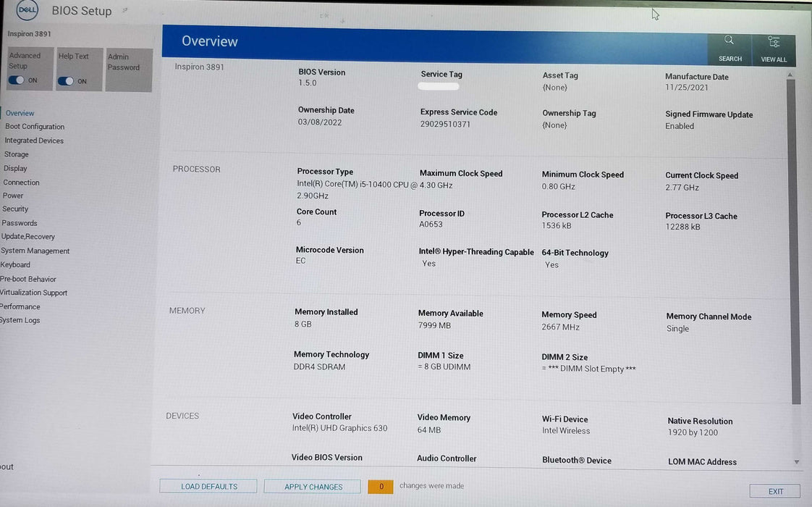Open the Power section

click(x=12, y=196)
